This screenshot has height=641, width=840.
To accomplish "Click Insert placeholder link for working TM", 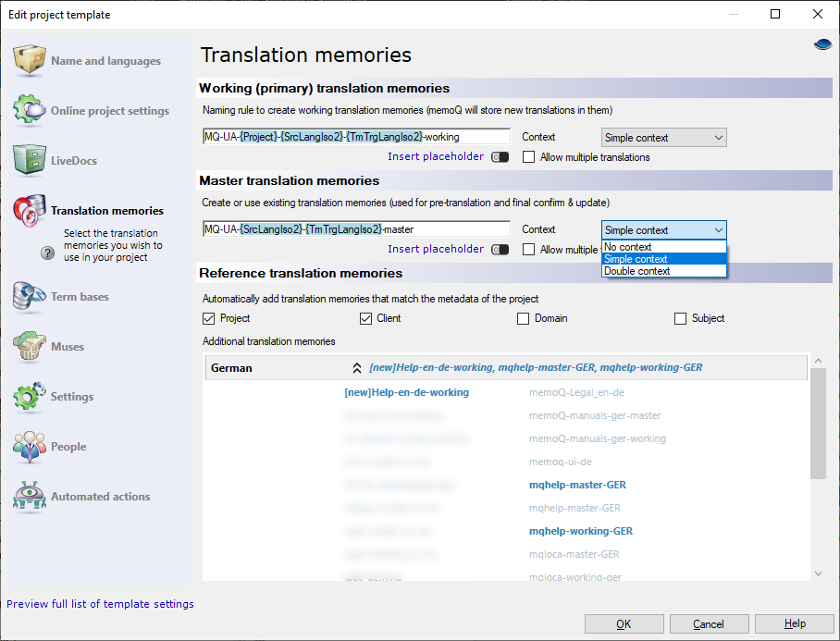I will click(x=436, y=155).
